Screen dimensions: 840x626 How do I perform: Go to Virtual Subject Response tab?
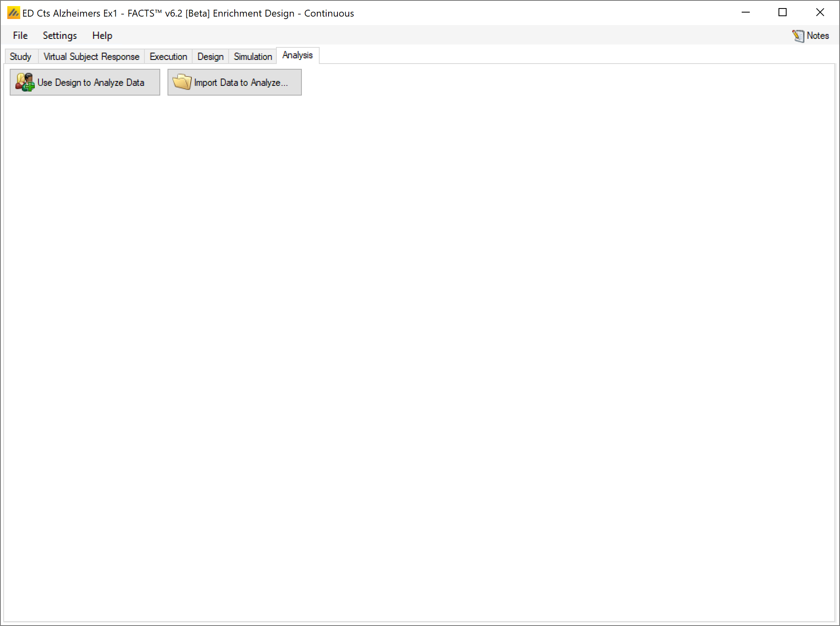click(x=91, y=56)
